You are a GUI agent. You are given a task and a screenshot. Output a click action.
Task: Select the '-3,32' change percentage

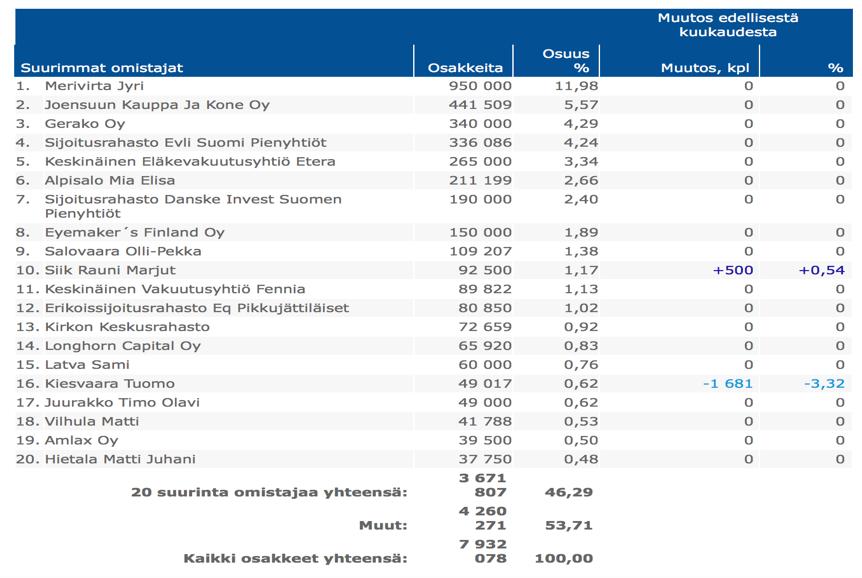824,383
